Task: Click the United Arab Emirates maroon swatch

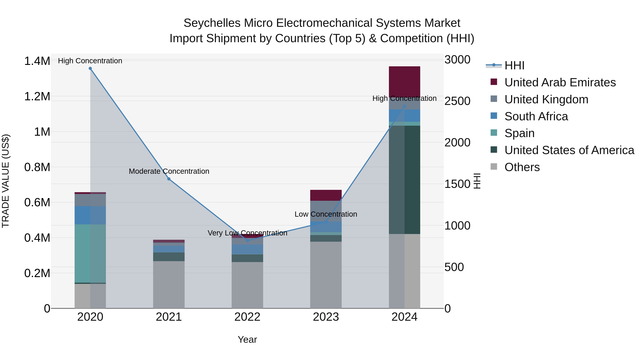Action: click(x=494, y=82)
